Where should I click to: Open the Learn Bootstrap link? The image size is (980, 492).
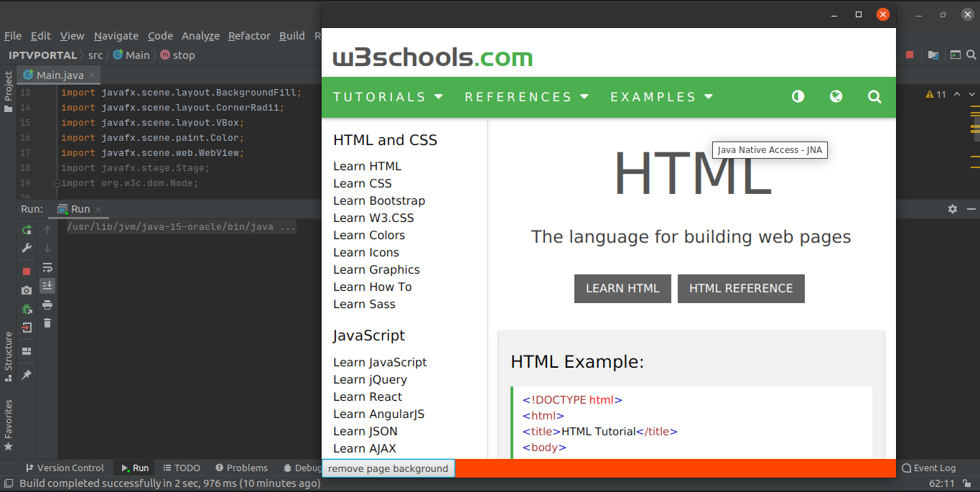pos(379,200)
